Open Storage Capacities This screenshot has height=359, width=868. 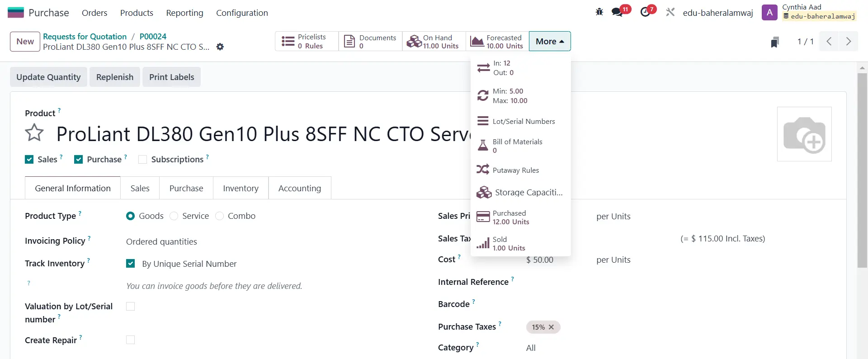coord(520,192)
